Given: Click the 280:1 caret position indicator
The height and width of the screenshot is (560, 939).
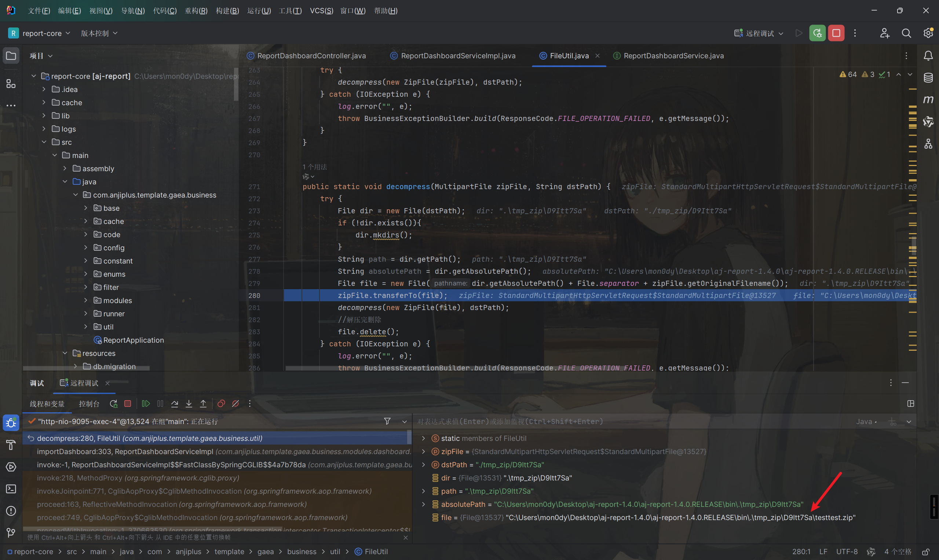Looking at the screenshot, I should [x=801, y=552].
